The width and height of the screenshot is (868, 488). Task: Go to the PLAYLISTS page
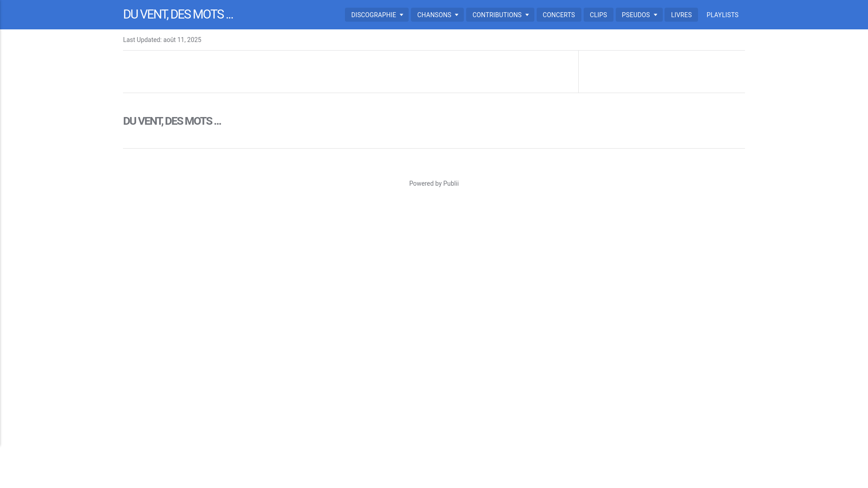click(x=722, y=15)
